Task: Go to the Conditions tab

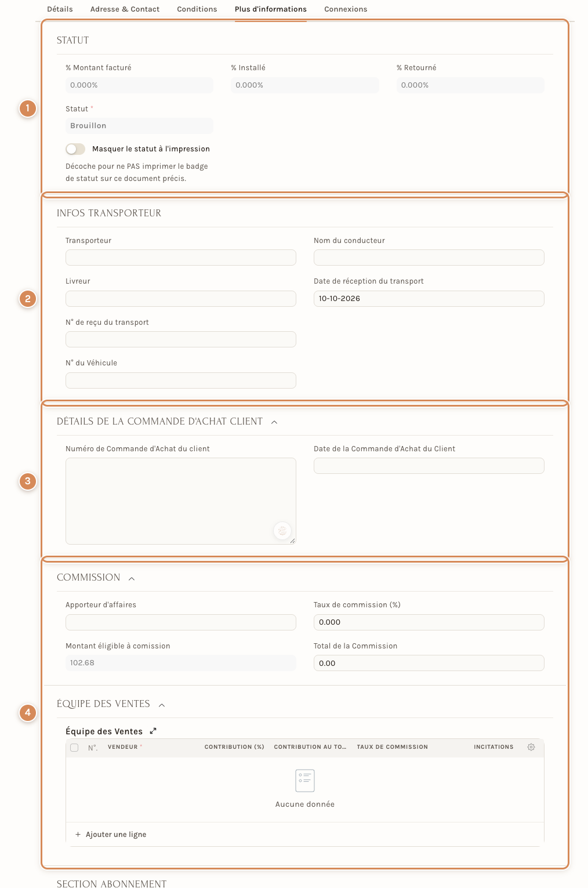Action: [x=197, y=9]
